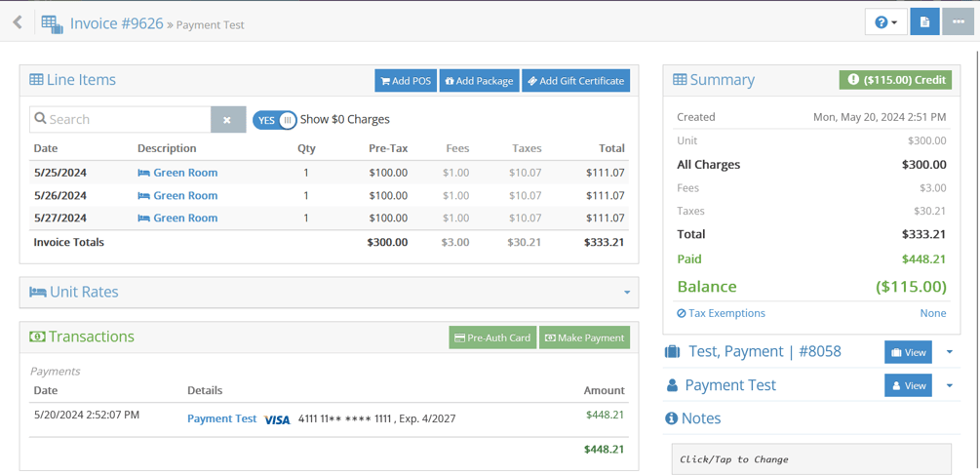Open Payment Test link in transaction details

222,418
